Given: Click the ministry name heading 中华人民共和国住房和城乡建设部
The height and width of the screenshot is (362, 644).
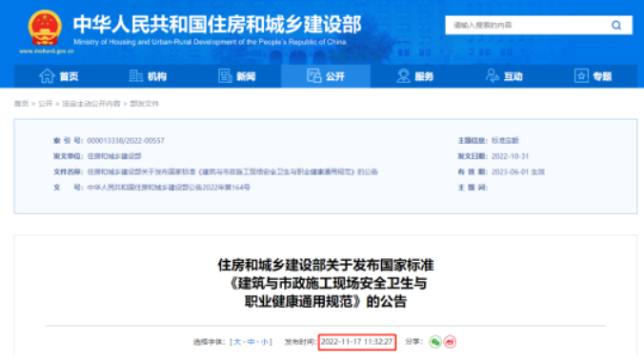Looking at the screenshot, I should tap(217, 24).
